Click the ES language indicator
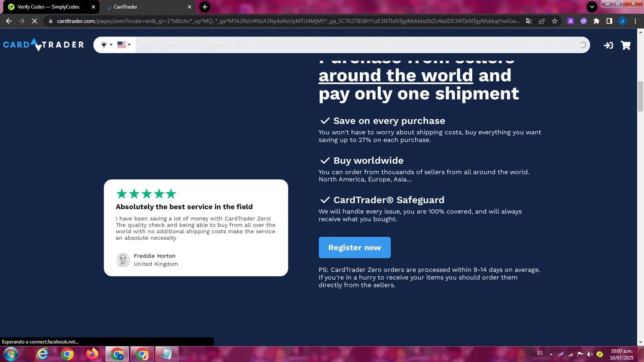Viewport: 644px width, 362px height. 540,353
